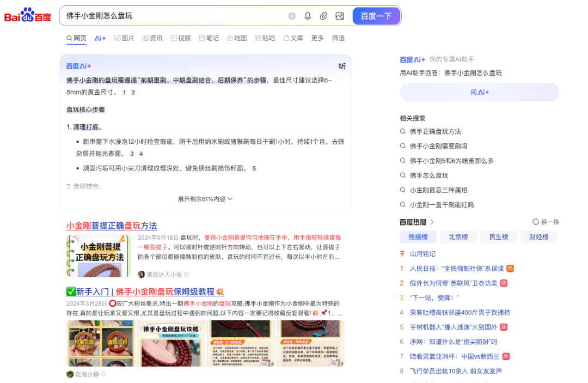Refresh hot list with 换一换

546,222
